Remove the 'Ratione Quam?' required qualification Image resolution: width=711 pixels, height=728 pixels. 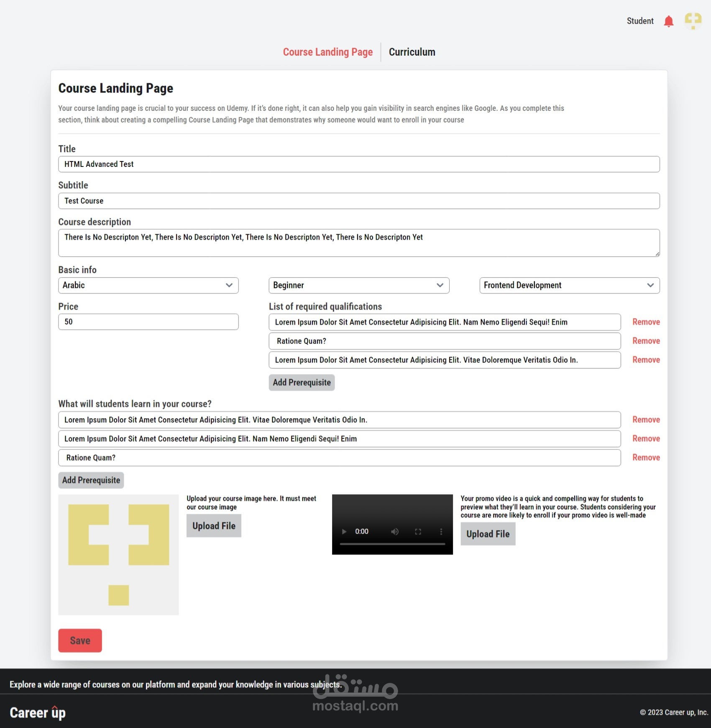(646, 341)
